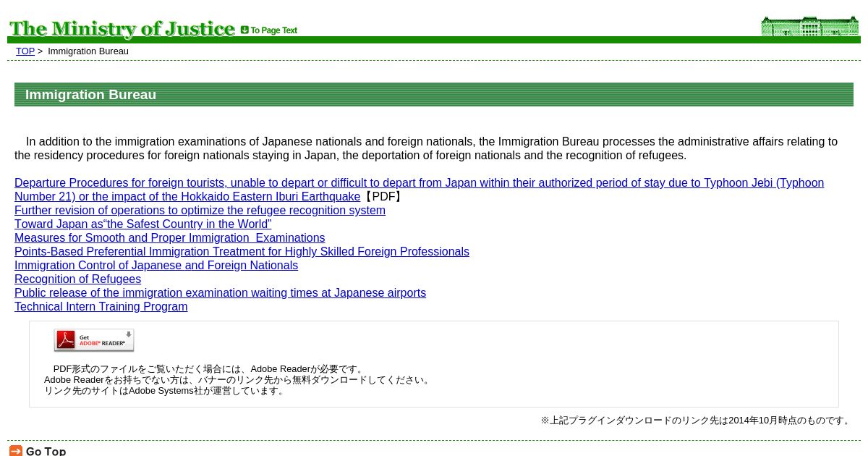Click the Japanese note mentioning 2014年10月時点
The image size is (868, 456).
coord(697,421)
